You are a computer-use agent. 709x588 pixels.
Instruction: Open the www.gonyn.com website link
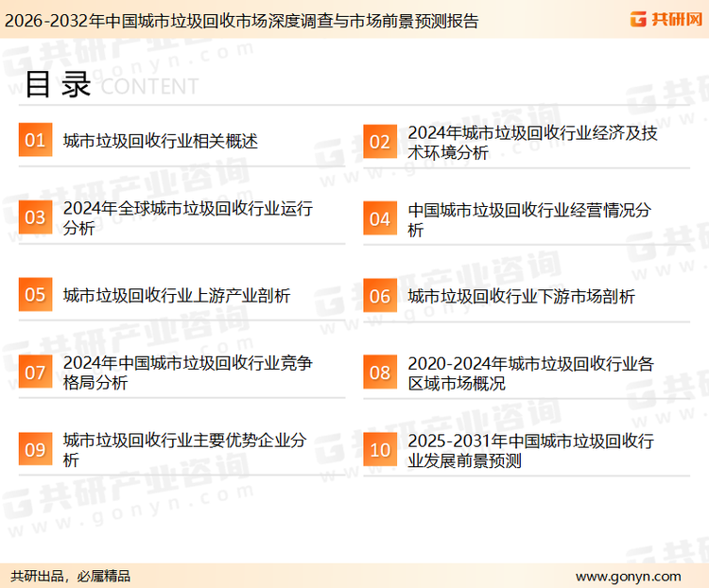tap(628, 576)
